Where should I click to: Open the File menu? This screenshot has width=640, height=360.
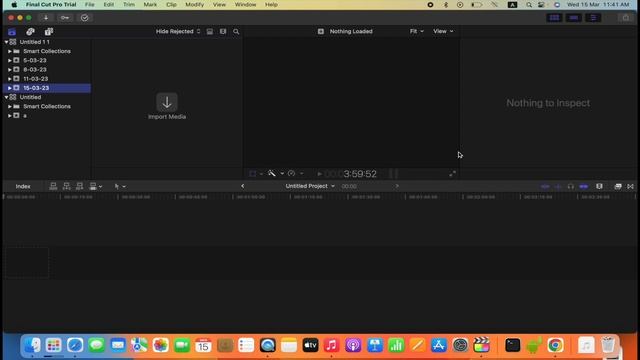89,5
